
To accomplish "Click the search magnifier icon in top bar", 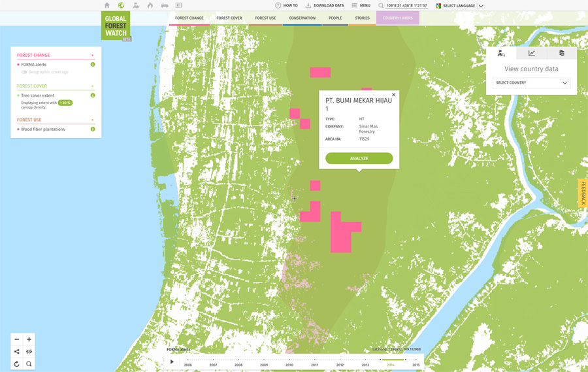I will click(381, 6).
